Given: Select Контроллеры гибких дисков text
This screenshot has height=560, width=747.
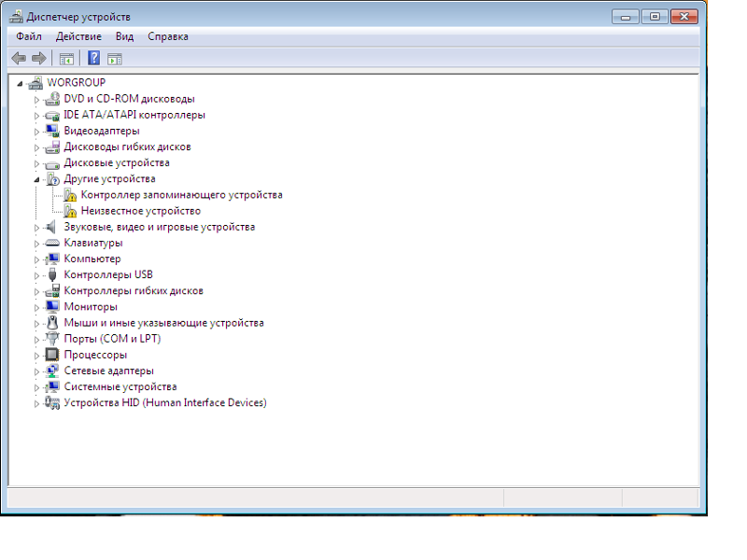Looking at the screenshot, I should pos(134,291).
